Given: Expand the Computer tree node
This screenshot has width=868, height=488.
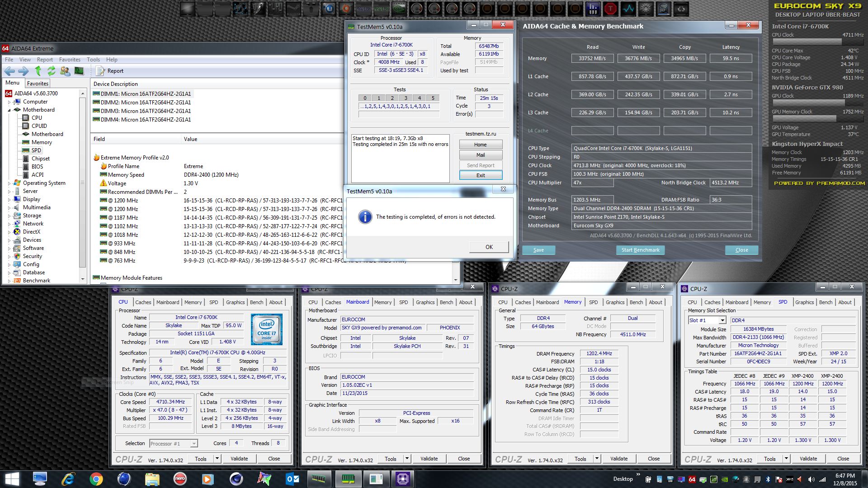Looking at the screenshot, I should pyautogui.click(x=9, y=102).
